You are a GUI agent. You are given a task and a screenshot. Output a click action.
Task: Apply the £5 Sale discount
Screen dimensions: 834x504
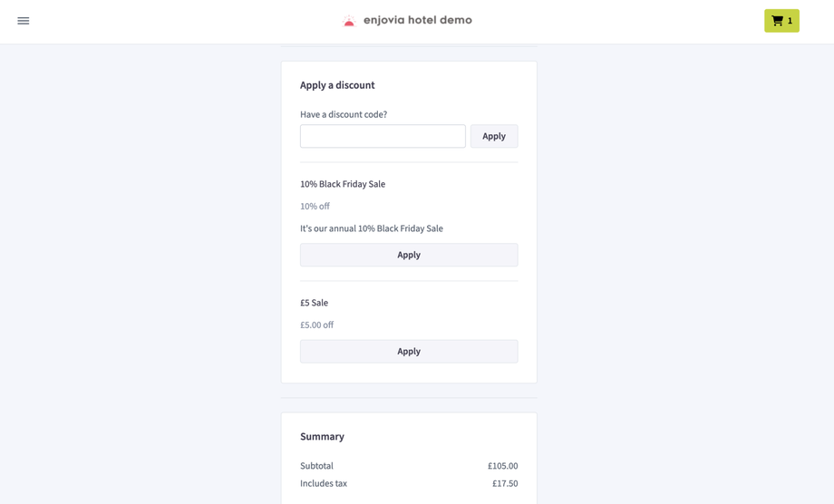pos(409,351)
